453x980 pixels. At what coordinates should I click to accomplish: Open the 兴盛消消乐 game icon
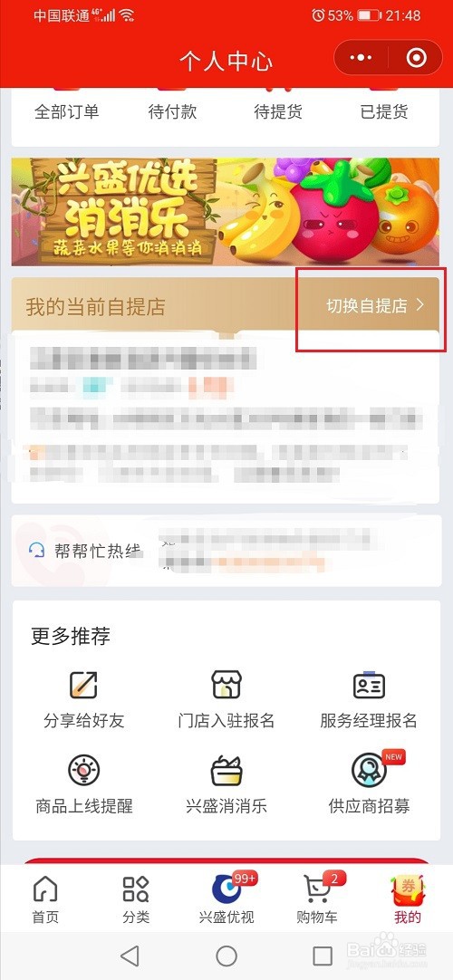(226, 771)
